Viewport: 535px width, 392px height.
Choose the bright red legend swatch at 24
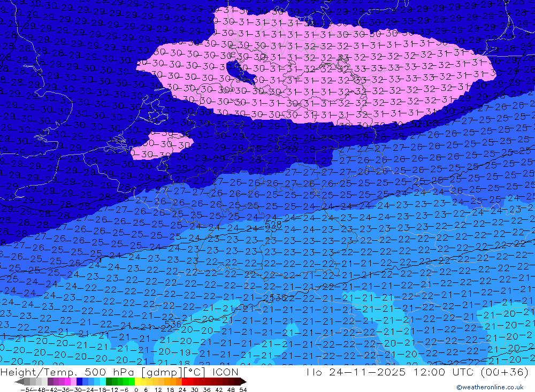[x=185, y=381]
